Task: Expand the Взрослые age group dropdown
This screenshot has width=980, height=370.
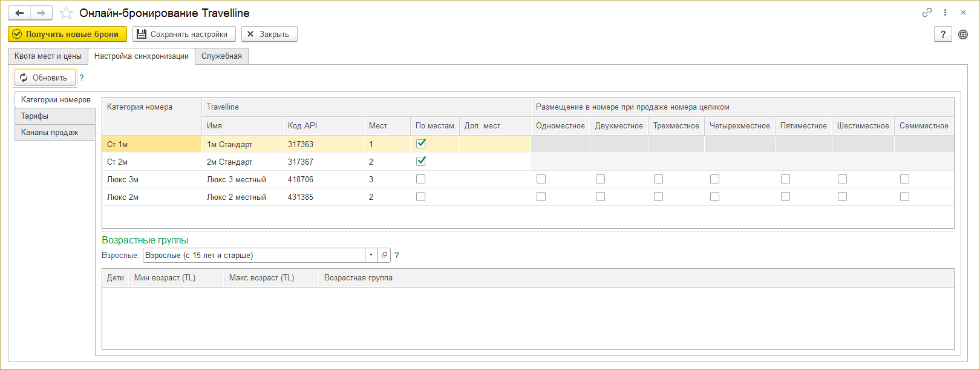Action: coord(371,255)
